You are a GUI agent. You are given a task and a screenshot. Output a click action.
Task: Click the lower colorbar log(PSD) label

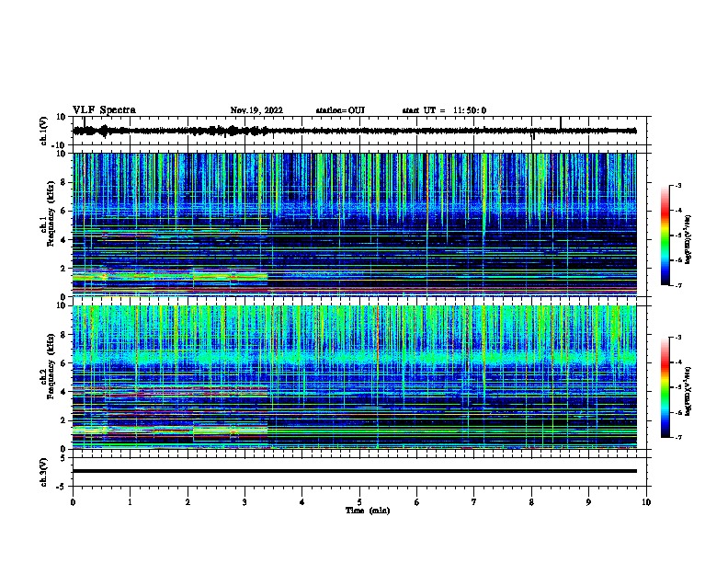(x=688, y=391)
